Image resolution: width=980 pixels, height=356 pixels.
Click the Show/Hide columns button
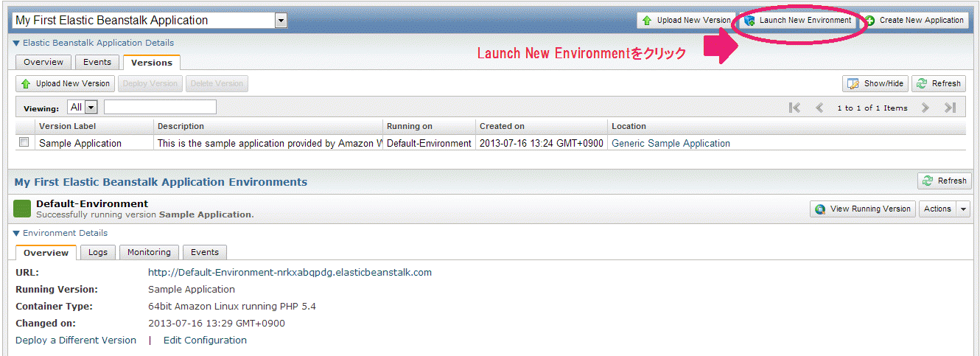[x=875, y=84]
